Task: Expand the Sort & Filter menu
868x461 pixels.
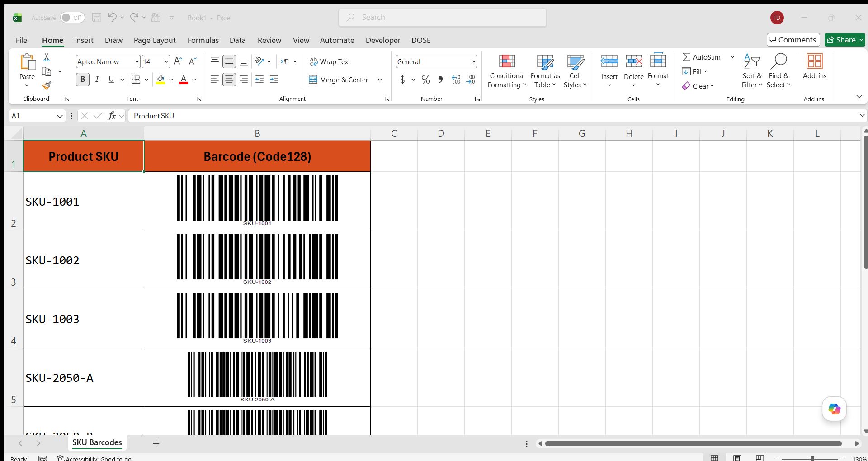Action: 752,71
